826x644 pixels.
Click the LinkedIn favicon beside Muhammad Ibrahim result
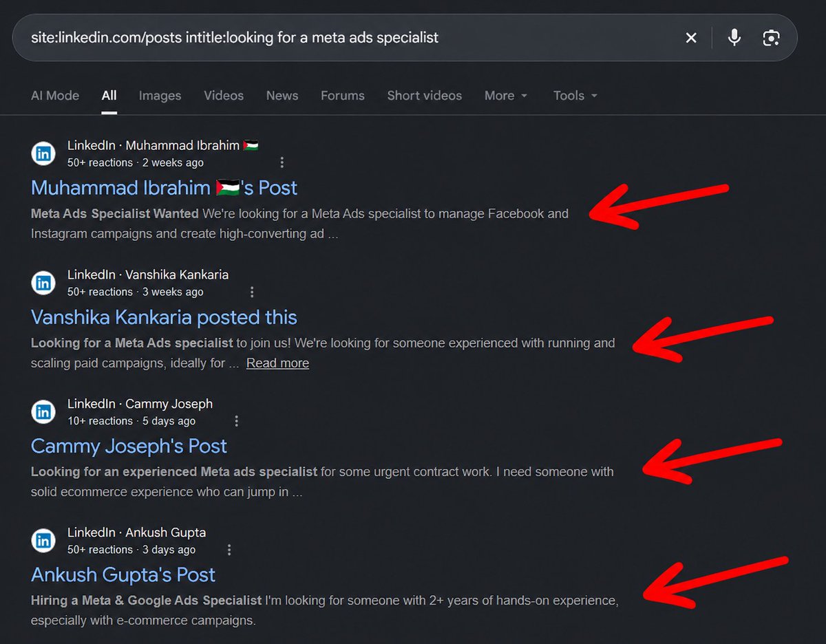[x=43, y=153]
